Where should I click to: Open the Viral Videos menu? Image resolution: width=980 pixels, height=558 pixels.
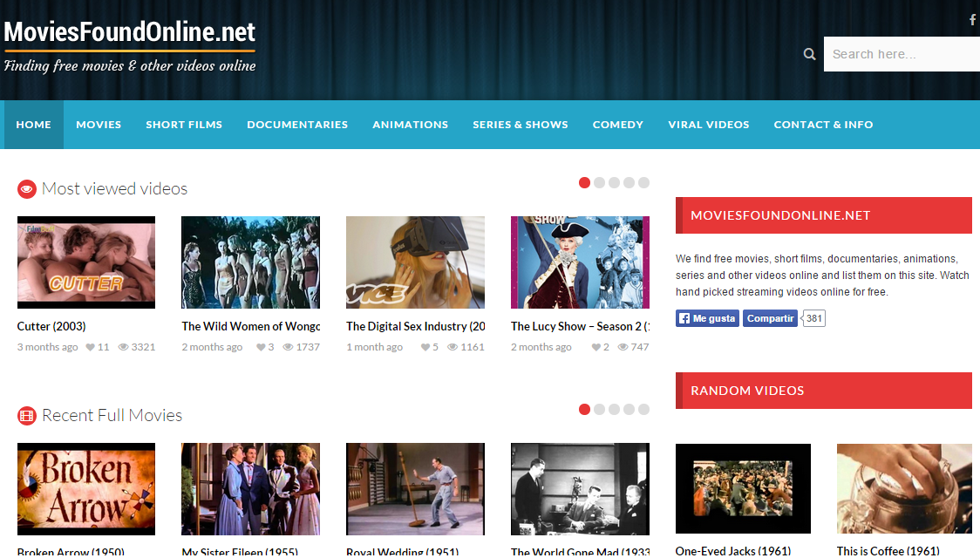pyautogui.click(x=709, y=125)
